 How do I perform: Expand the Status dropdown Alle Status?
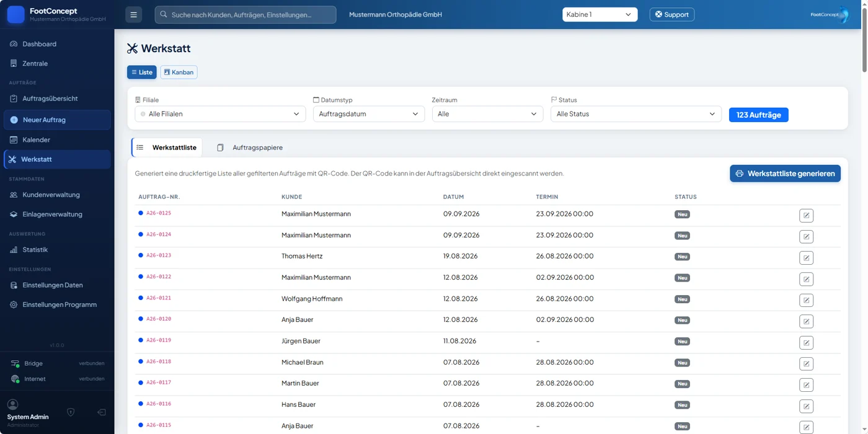coord(636,114)
